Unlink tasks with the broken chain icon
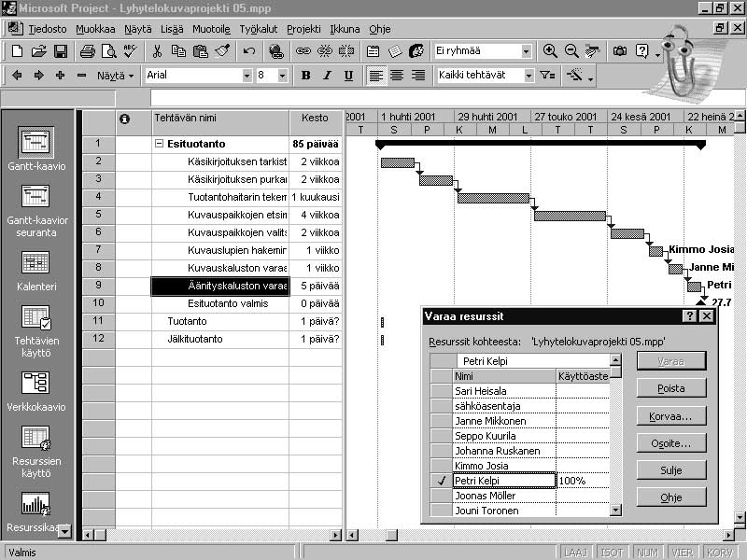 (x=325, y=51)
